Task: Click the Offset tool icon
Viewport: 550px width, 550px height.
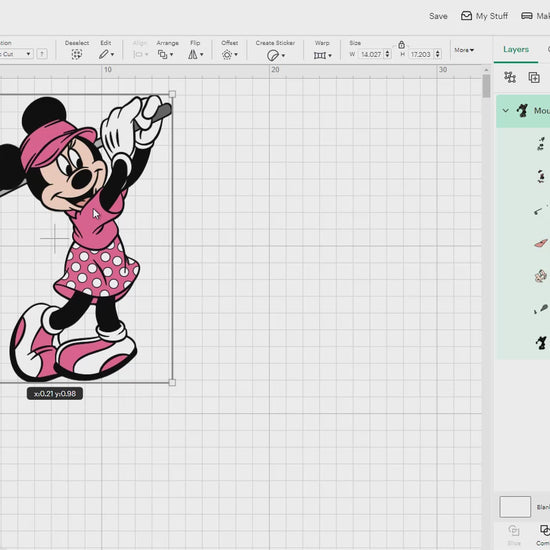Action: tap(227, 55)
